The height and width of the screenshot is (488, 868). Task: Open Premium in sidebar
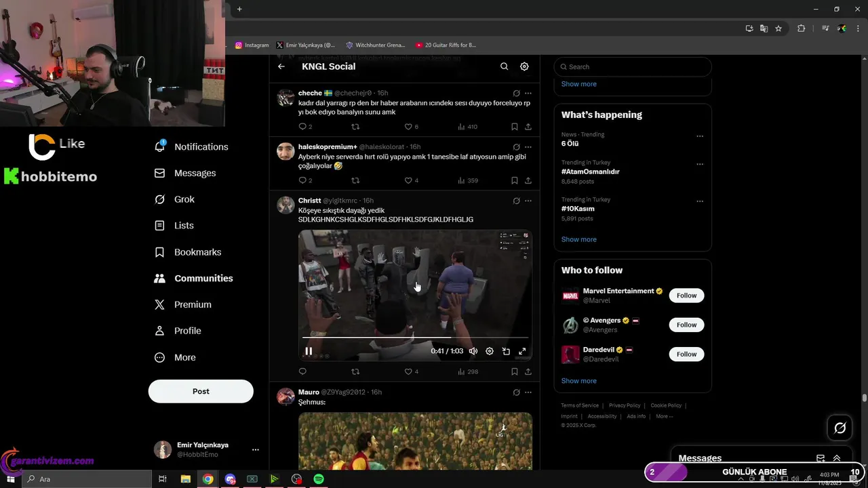coord(183,304)
